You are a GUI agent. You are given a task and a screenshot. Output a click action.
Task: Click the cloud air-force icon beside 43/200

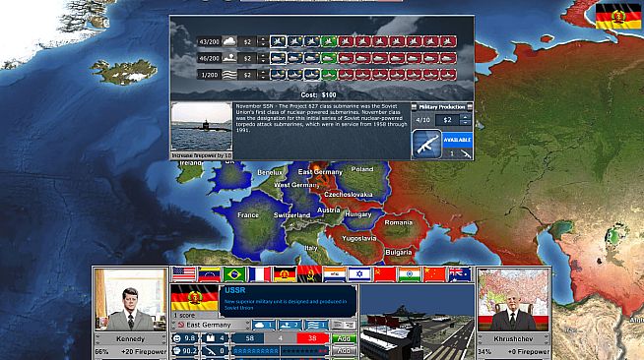tap(229, 41)
